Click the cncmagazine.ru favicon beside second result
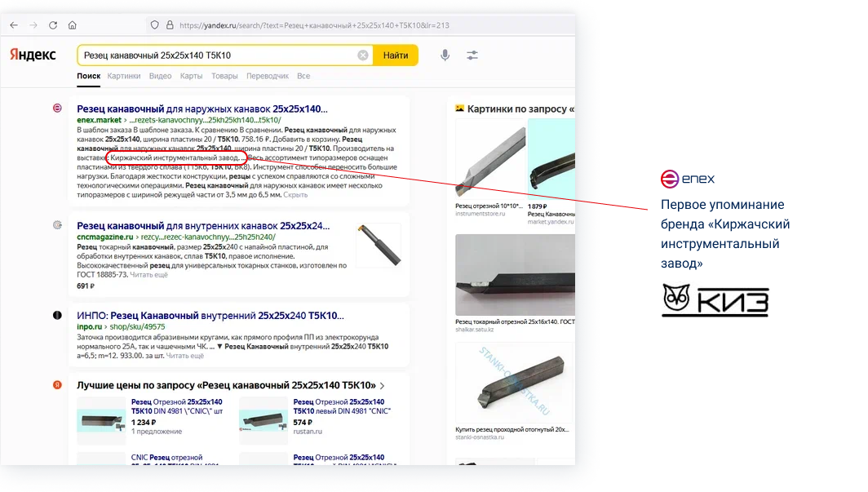 click(x=57, y=225)
